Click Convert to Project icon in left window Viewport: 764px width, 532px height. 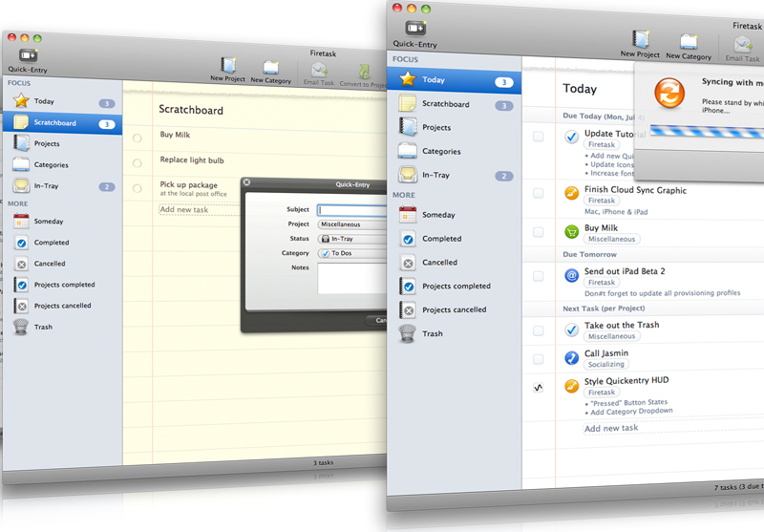(x=364, y=72)
